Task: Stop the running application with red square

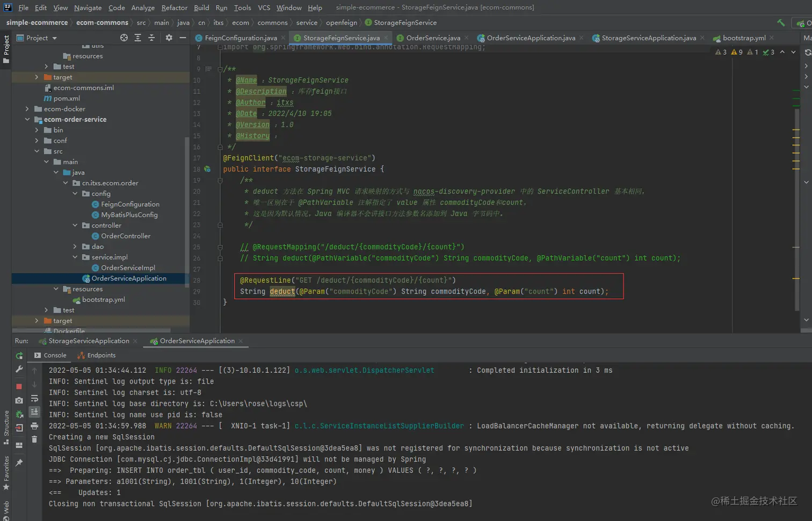Action: (19, 386)
